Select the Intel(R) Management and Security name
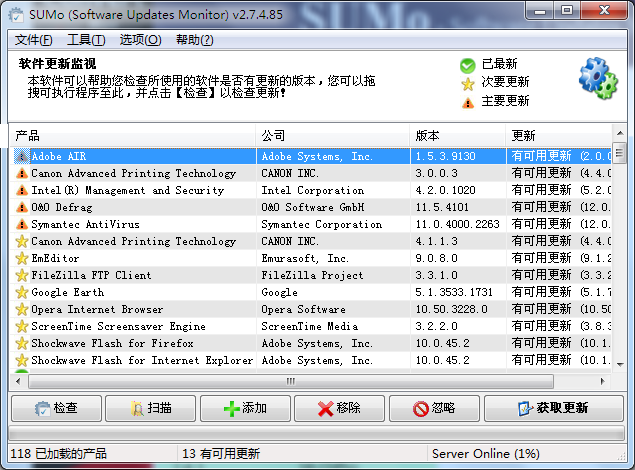The width and height of the screenshot is (635, 470). coord(128,190)
